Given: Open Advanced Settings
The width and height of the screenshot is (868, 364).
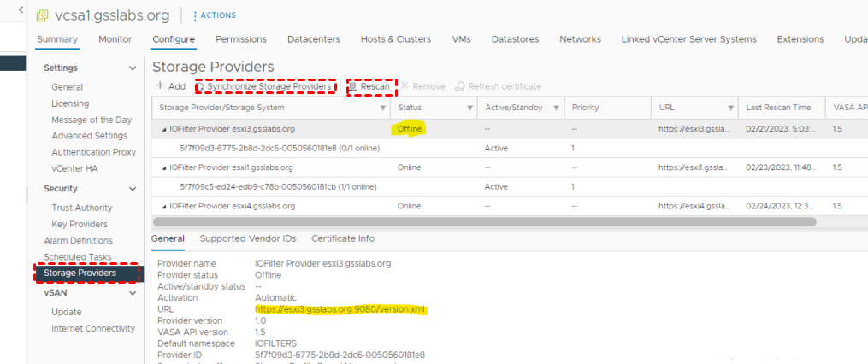Looking at the screenshot, I should 89,136.
